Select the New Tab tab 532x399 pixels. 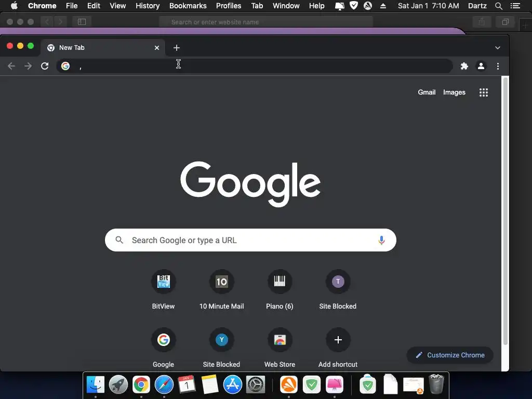coord(103,48)
